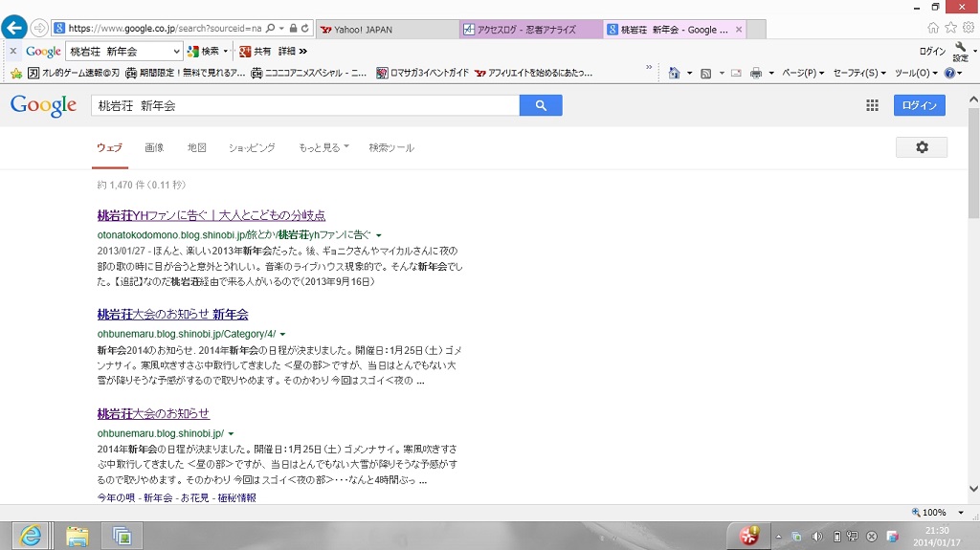Select the ショッピング search tab
The width and height of the screenshot is (980, 550).
point(252,147)
